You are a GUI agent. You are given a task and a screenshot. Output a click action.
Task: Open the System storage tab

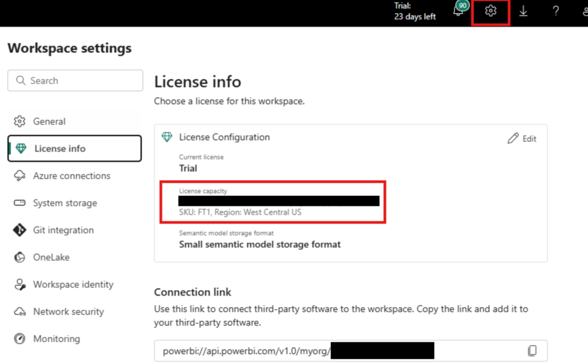(x=74, y=203)
